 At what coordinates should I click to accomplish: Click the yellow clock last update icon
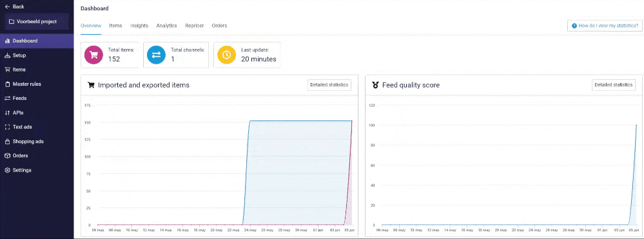226,55
